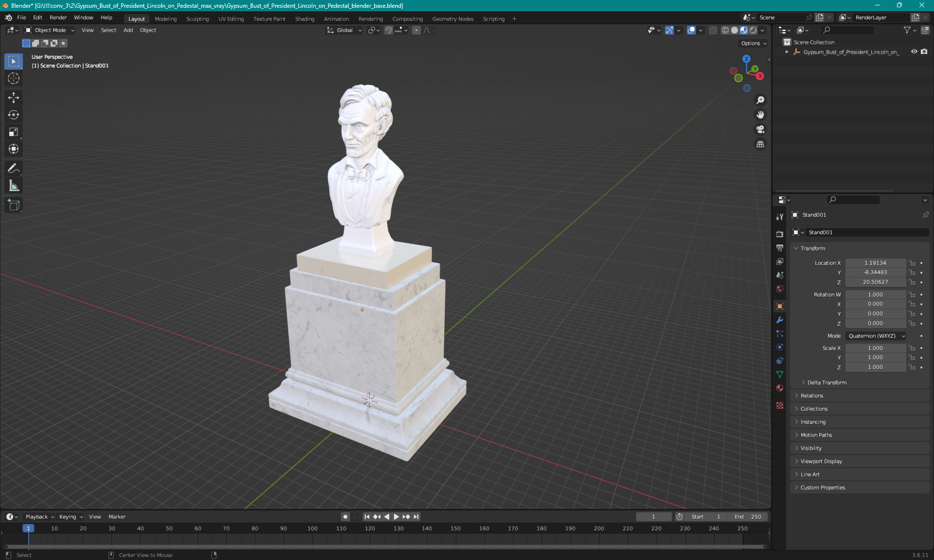
Task: Open the File menu
Action: tap(21, 17)
